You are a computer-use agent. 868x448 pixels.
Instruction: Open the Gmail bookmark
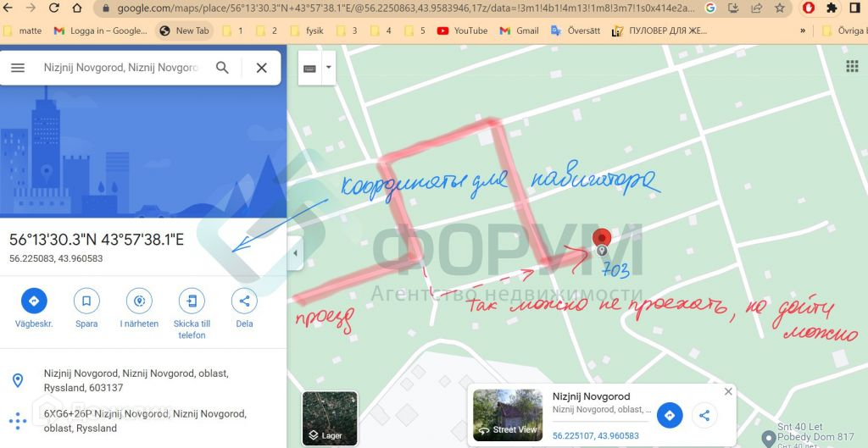coord(520,31)
